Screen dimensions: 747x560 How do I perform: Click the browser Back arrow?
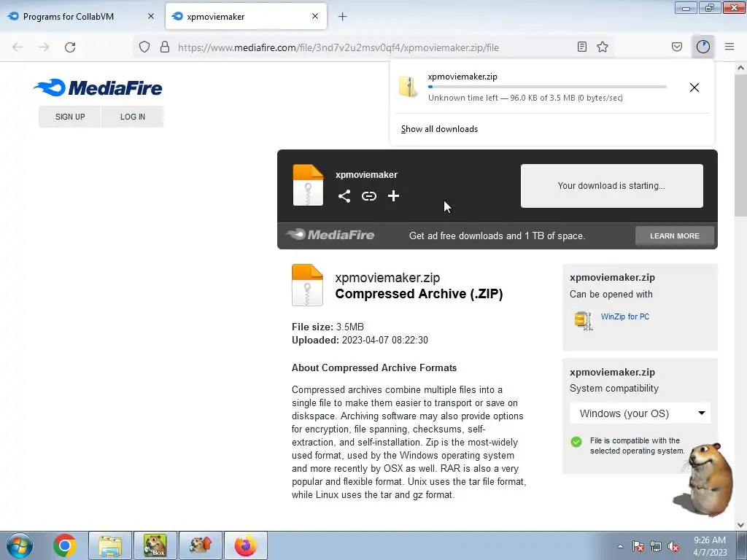(x=18, y=47)
